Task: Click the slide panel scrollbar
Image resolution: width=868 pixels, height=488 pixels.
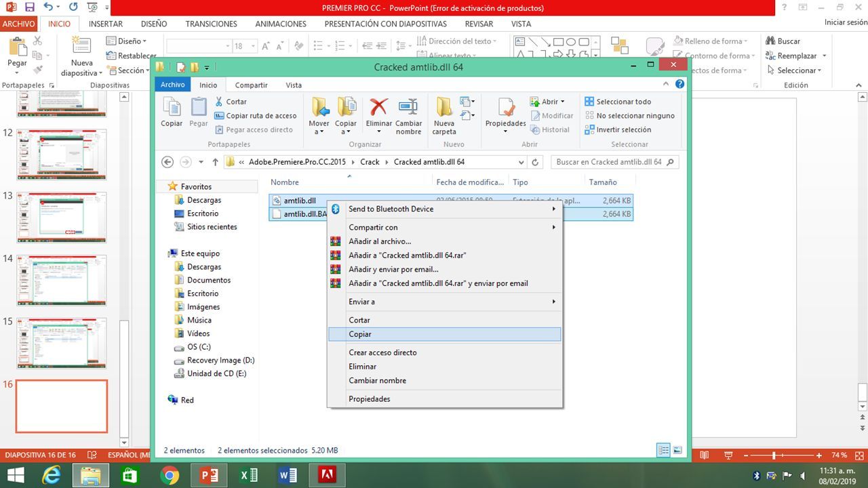Action: (x=123, y=380)
